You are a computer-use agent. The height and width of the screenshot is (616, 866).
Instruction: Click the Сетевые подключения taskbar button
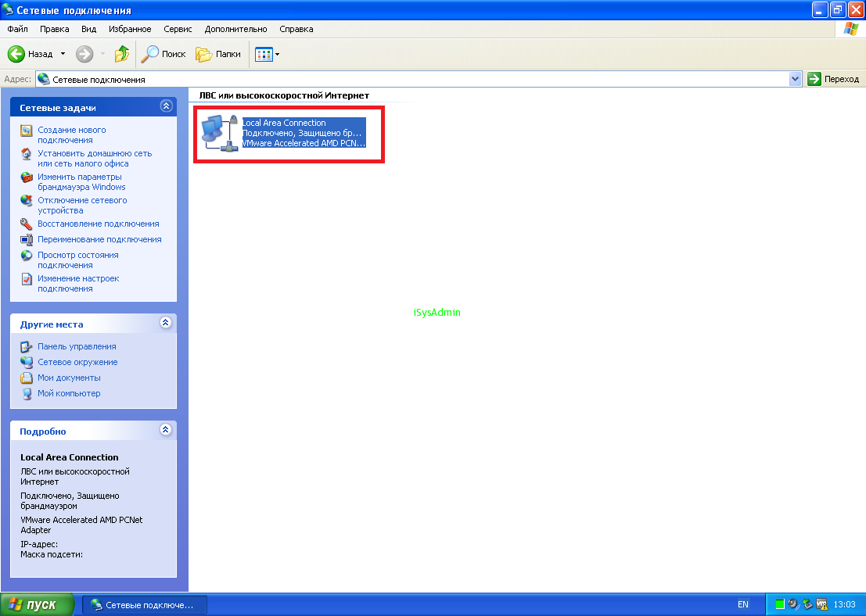pos(145,605)
